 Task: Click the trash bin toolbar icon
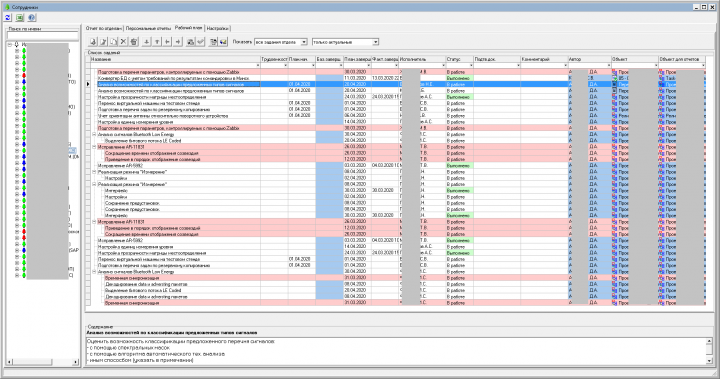[134, 42]
